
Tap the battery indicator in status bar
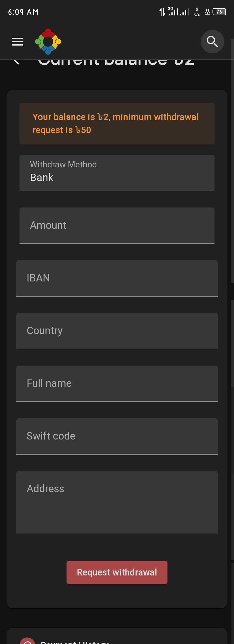[219, 12]
